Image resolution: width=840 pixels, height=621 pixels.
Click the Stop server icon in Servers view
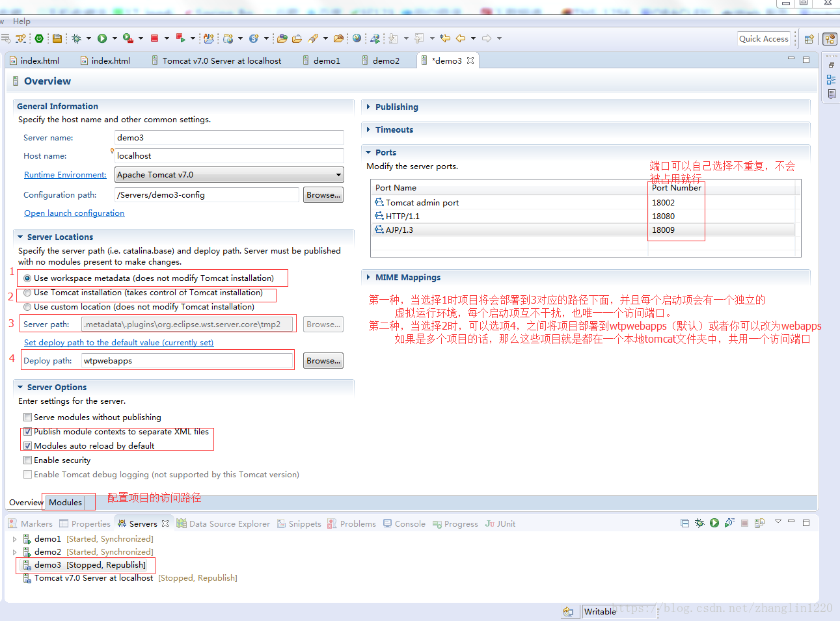click(x=744, y=523)
